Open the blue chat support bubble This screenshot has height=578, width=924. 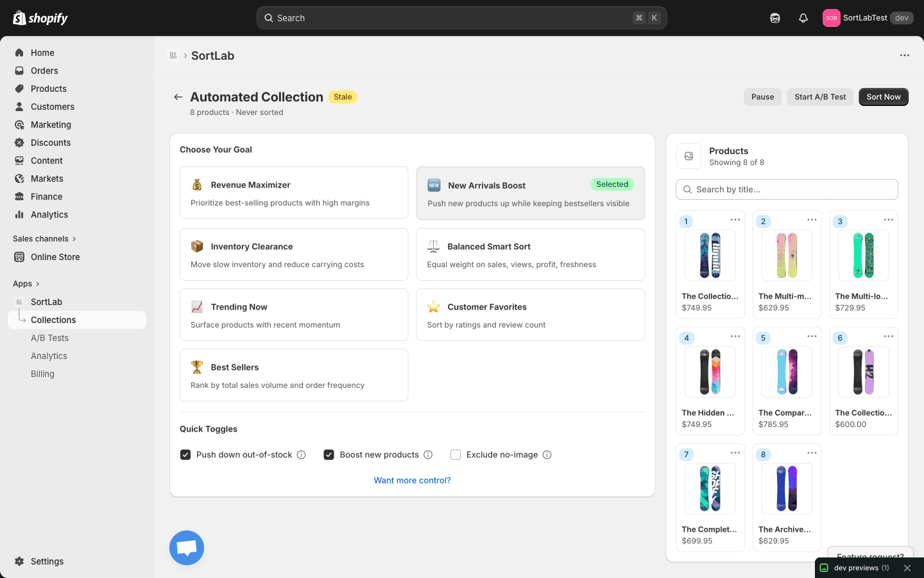(x=187, y=548)
